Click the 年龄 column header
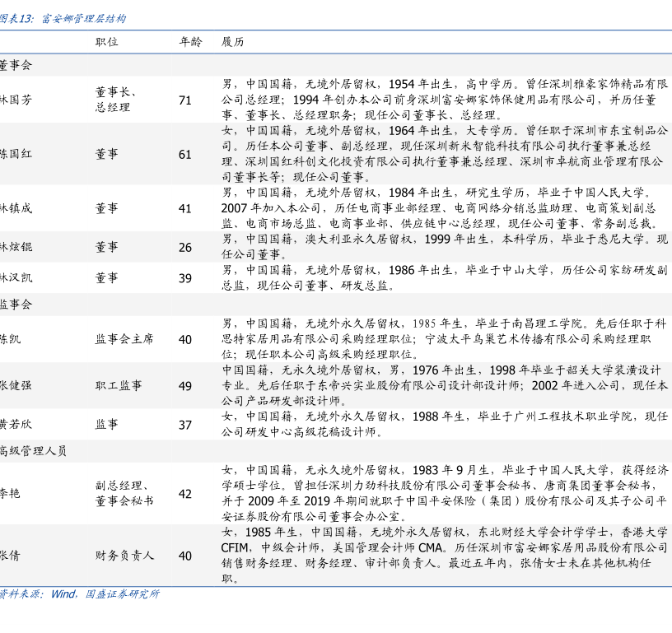Screen dimensions: 672x633 click(190, 42)
